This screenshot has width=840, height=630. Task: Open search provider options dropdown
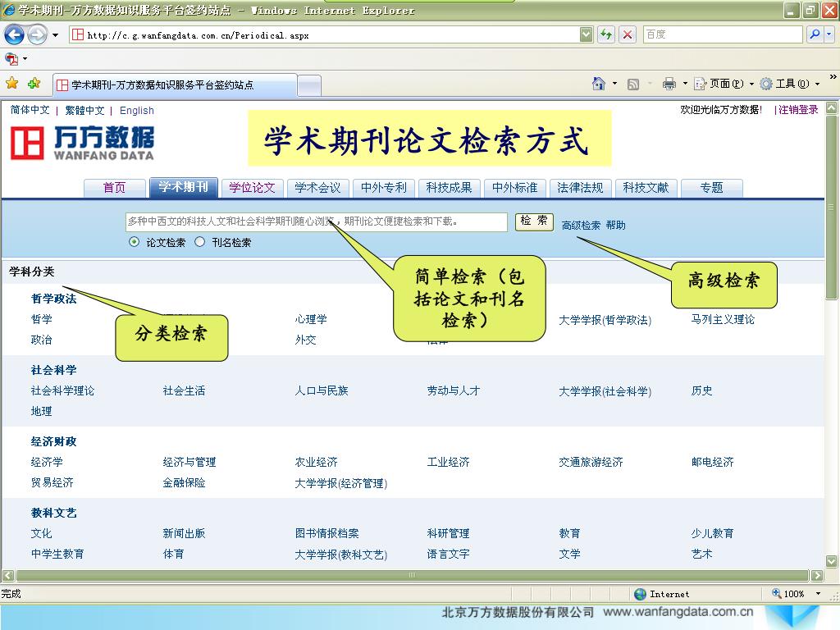[829, 34]
